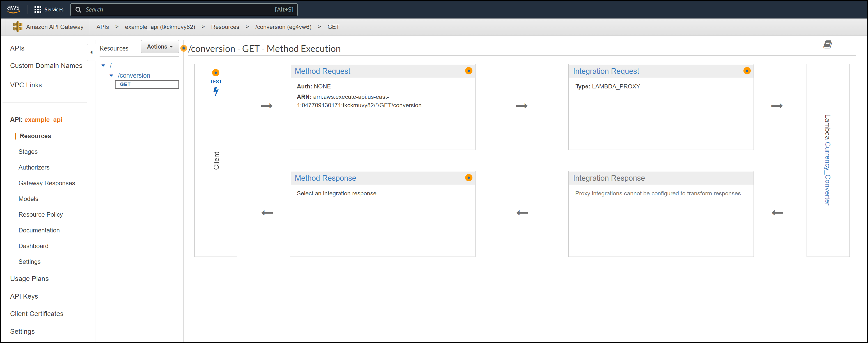The image size is (868, 343).
Task: Click the search magnifier icon
Action: (x=78, y=10)
